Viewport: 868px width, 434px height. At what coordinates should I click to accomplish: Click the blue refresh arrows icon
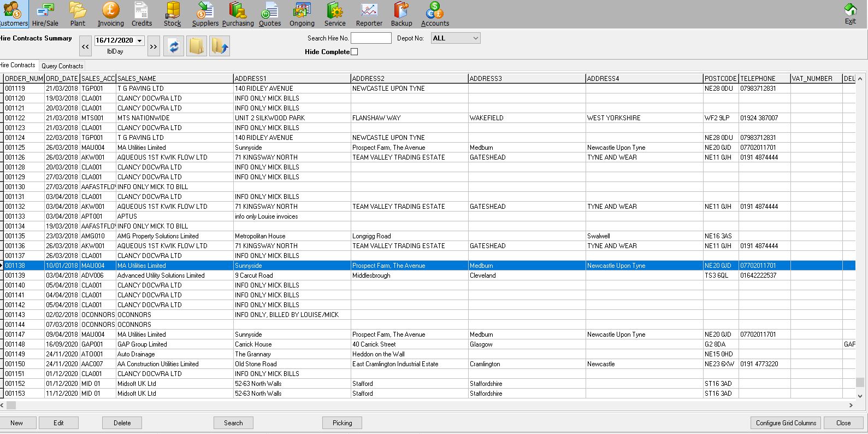click(x=174, y=46)
